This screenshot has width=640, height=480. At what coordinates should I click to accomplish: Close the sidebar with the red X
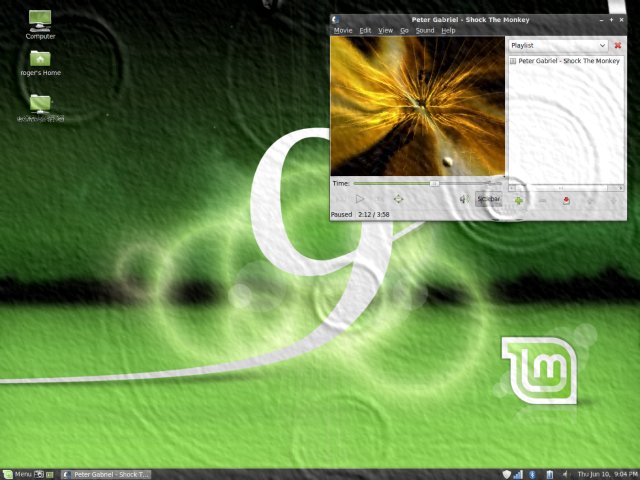click(618, 46)
